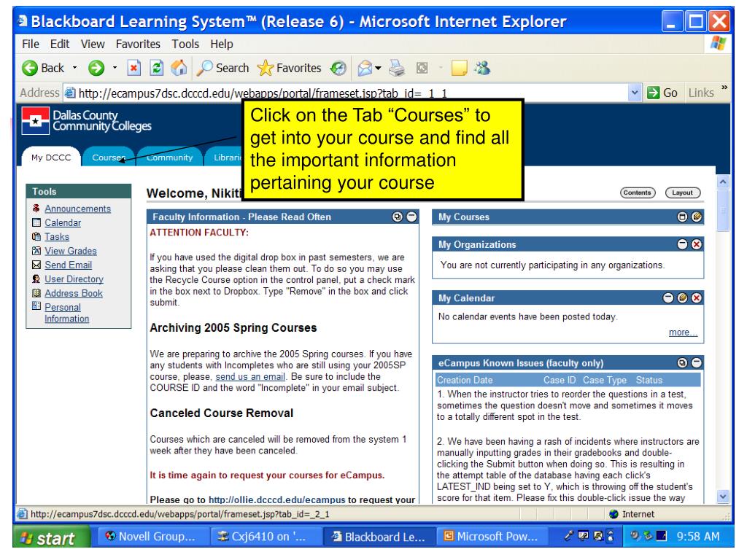
Task: Select the My DCCC tab
Action: click(51, 157)
